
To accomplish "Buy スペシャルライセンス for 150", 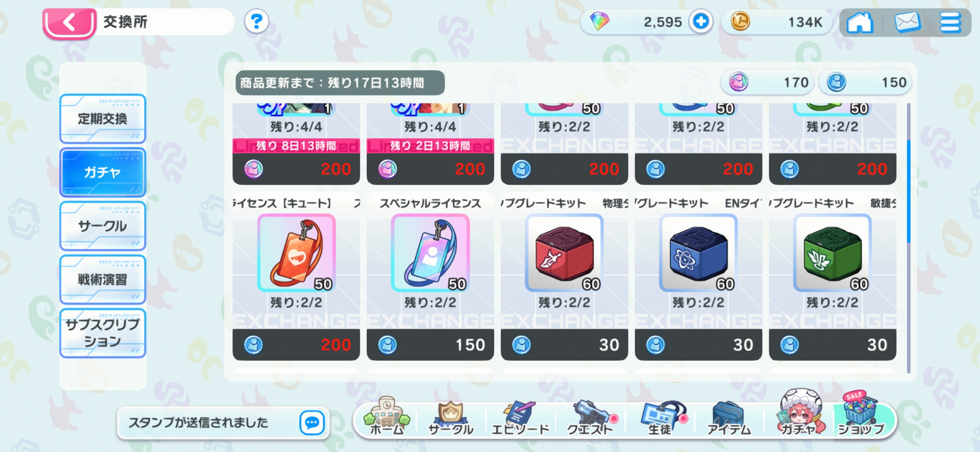I will tap(430, 345).
